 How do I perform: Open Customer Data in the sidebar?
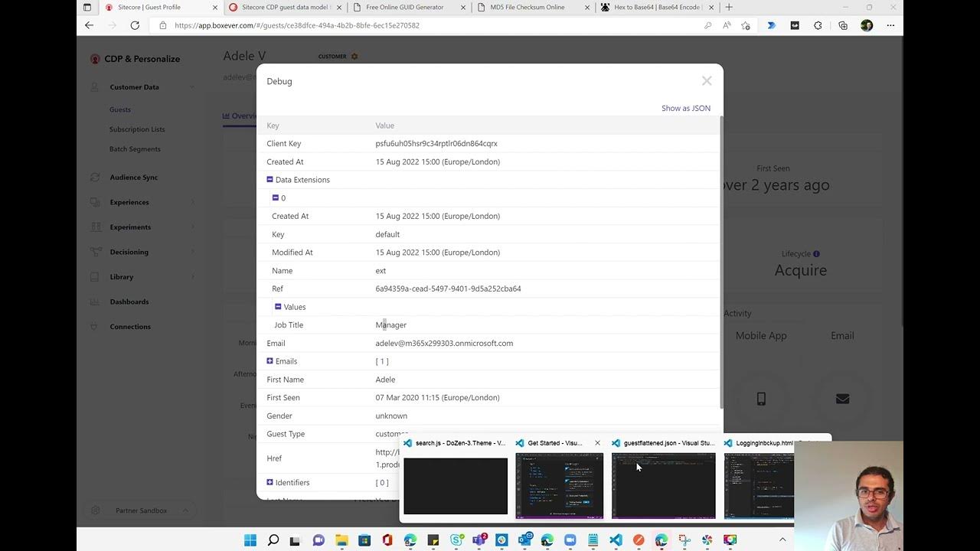click(x=134, y=86)
